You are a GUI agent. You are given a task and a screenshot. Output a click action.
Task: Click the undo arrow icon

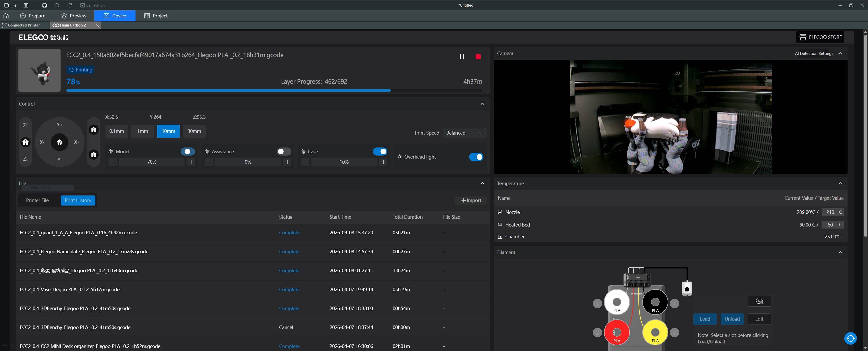coord(57,5)
